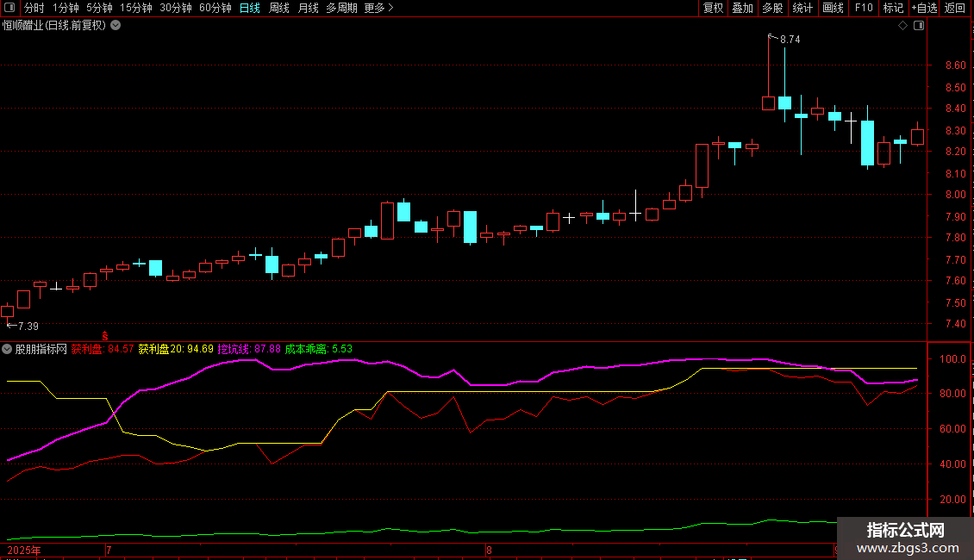
Task: Add stock via +自选 button
Action: point(924,8)
